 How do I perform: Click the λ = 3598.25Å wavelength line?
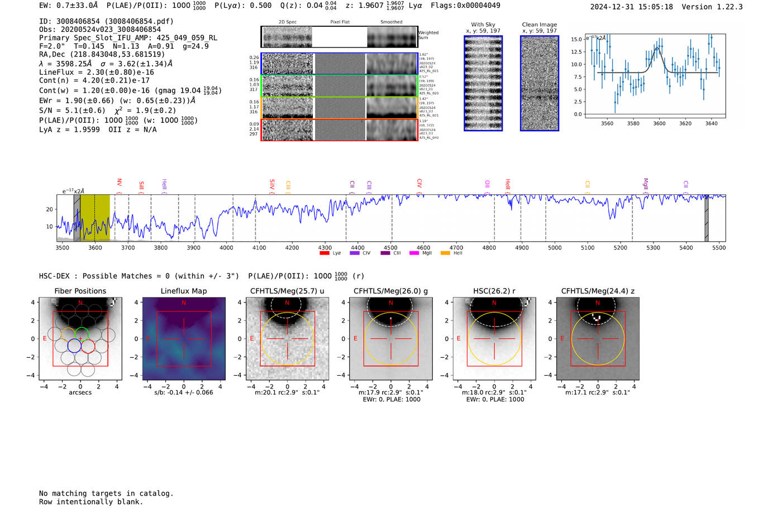(x=106, y=64)
